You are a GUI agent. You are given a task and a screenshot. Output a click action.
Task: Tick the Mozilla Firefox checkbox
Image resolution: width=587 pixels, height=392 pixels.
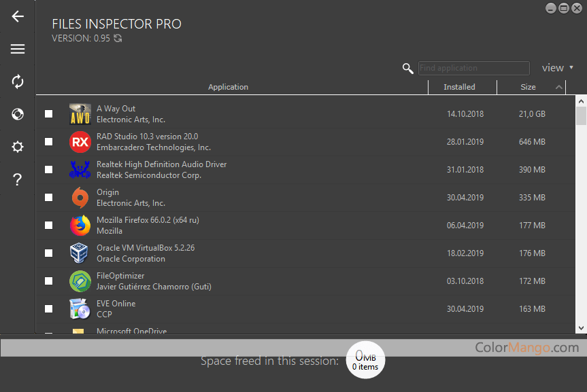[x=48, y=226]
